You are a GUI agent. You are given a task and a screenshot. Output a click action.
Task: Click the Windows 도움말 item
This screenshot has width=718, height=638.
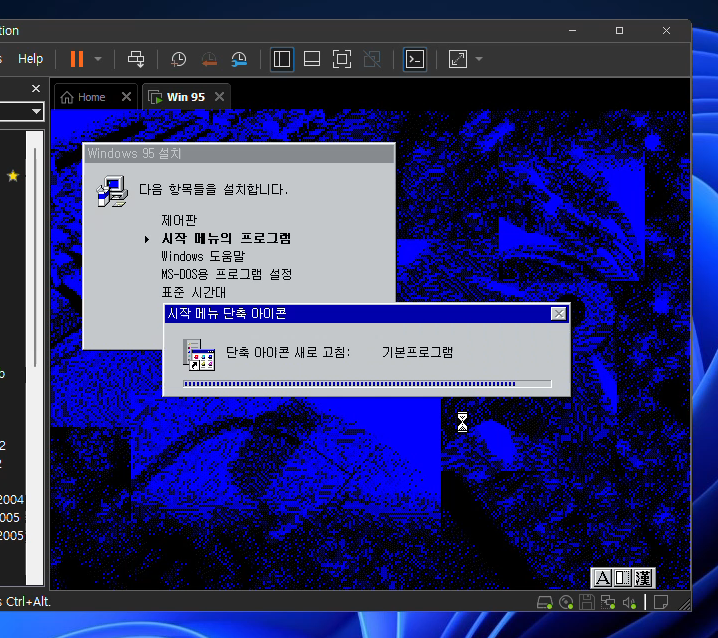[203, 256]
